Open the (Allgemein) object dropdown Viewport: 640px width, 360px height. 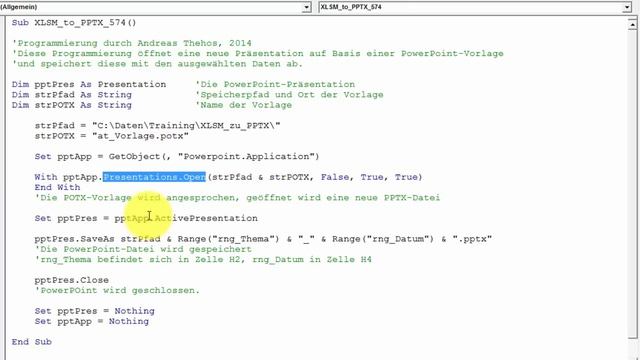[x=306, y=7]
